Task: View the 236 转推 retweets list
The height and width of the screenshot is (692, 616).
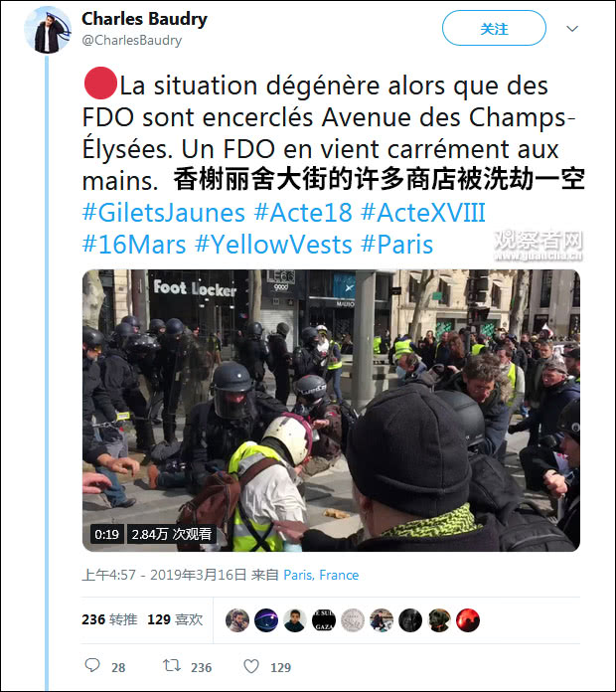Action: tap(109, 619)
